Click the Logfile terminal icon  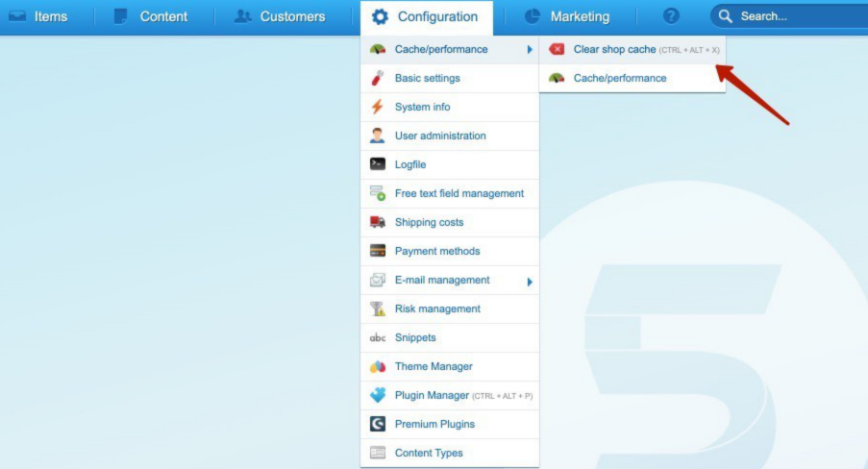point(378,164)
